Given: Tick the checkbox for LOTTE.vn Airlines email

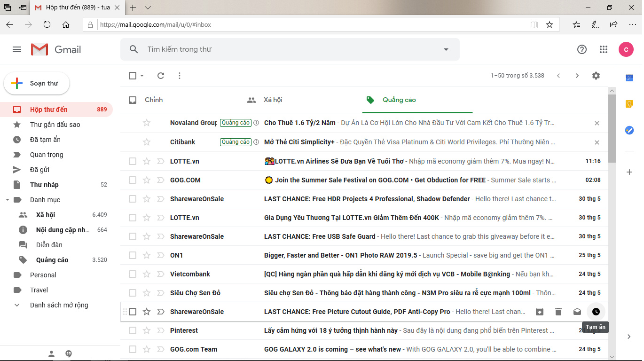Looking at the screenshot, I should [x=133, y=161].
